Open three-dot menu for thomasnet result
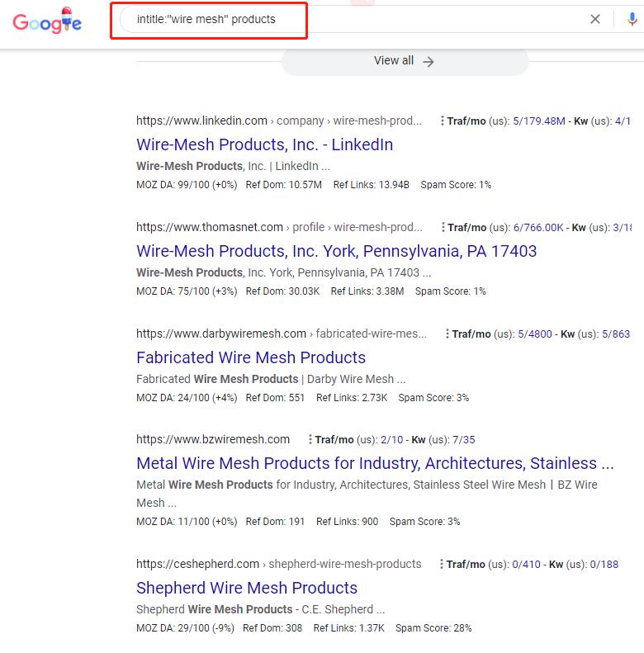 point(443,227)
